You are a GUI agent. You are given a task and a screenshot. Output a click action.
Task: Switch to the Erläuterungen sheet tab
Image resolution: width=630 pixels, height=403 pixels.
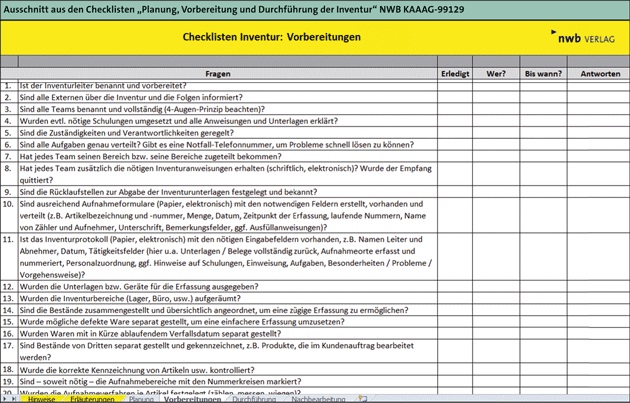tap(92, 397)
